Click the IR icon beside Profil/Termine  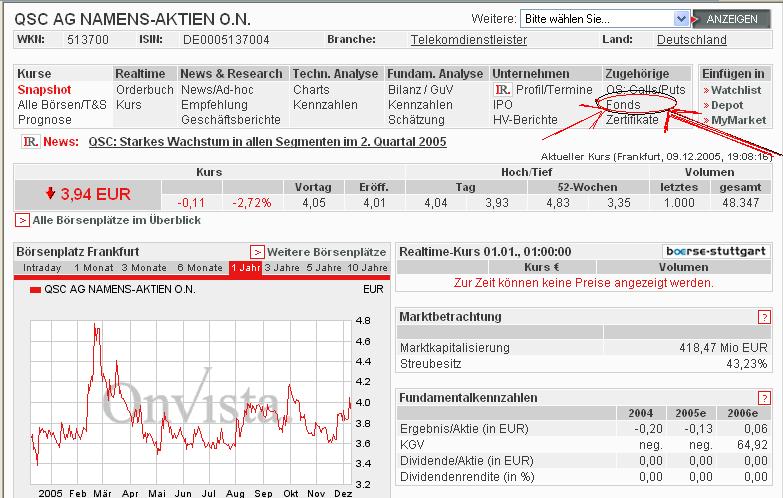pos(502,90)
